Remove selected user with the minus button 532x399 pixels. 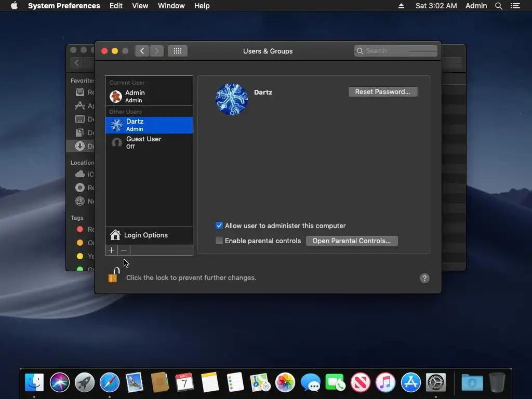[x=124, y=250]
